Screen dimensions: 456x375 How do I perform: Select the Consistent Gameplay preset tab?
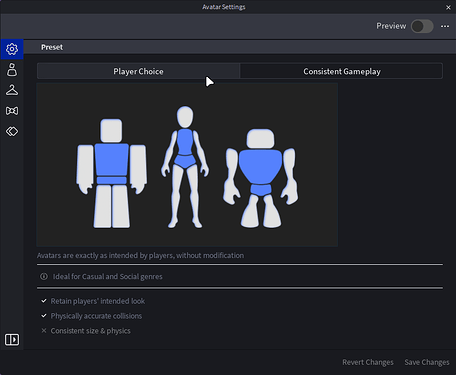pos(342,71)
